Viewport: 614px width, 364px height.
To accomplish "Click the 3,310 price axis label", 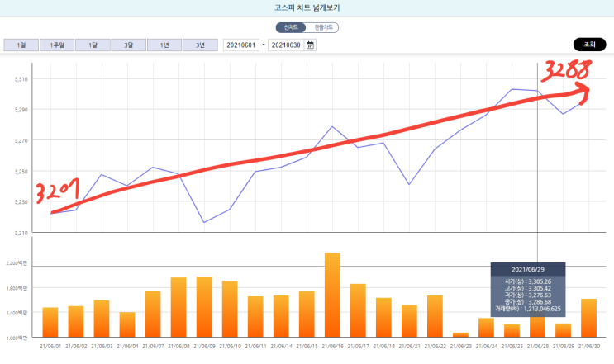I will click(x=21, y=79).
